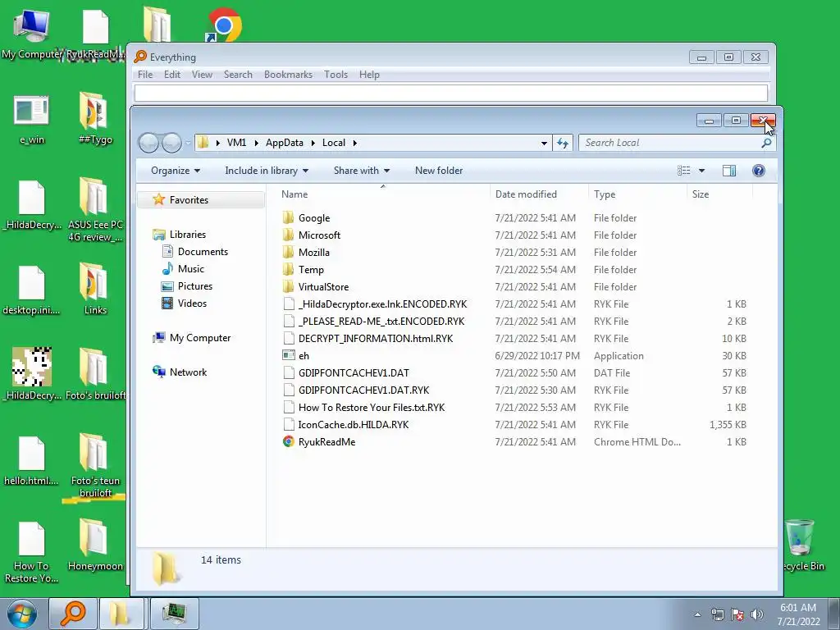Image resolution: width=840 pixels, height=630 pixels.
Task: Open View menu in Everything window
Action: pos(202,75)
